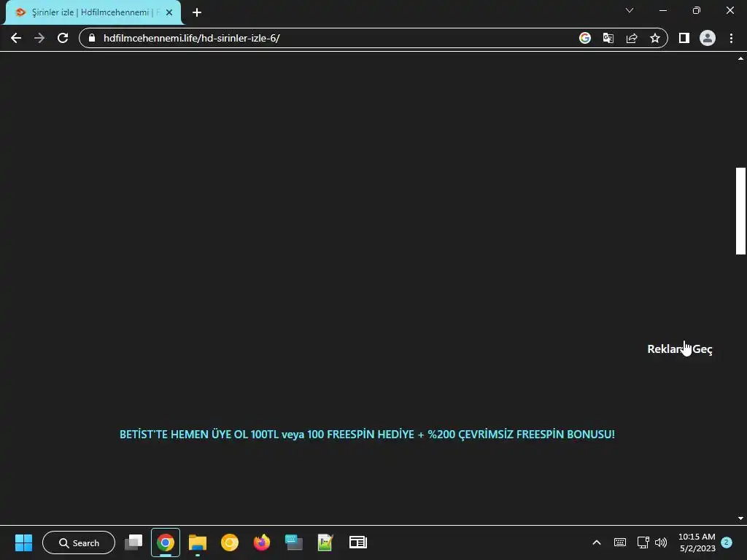The height and width of the screenshot is (560, 747).
Task: Open the taskbar Search box
Action: 79,542
